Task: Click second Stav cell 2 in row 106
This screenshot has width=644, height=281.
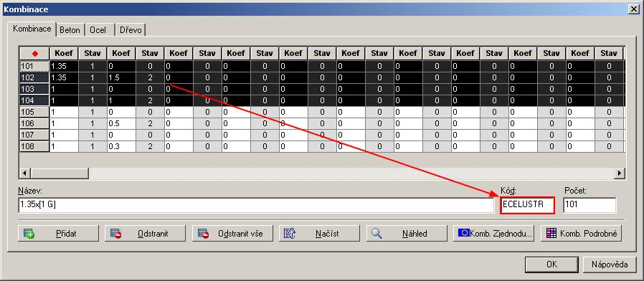Action: coord(151,123)
